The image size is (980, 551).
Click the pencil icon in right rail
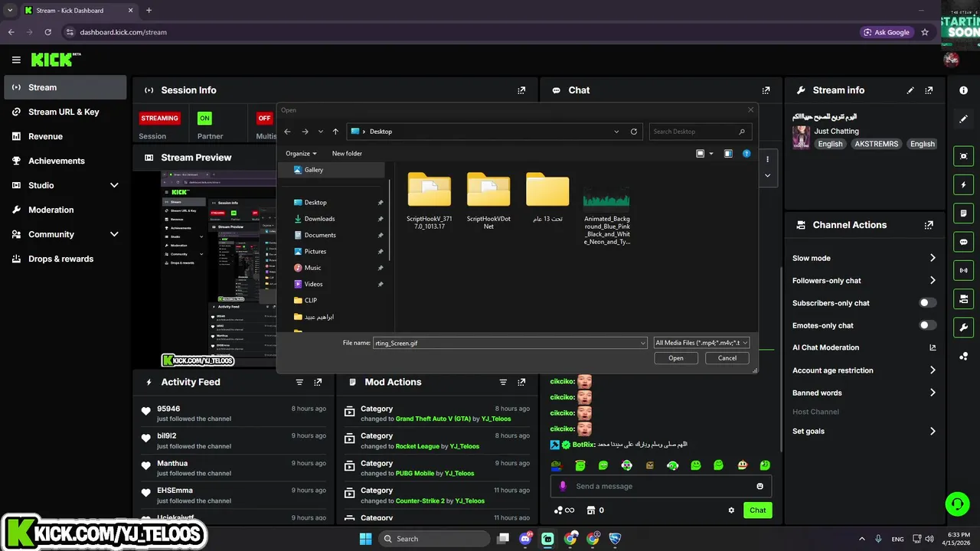tap(963, 119)
